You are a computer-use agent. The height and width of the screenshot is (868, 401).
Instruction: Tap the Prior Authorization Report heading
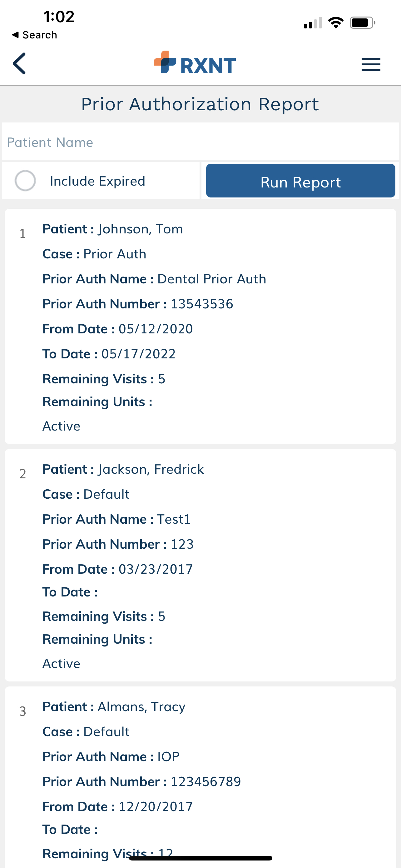tap(200, 104)
